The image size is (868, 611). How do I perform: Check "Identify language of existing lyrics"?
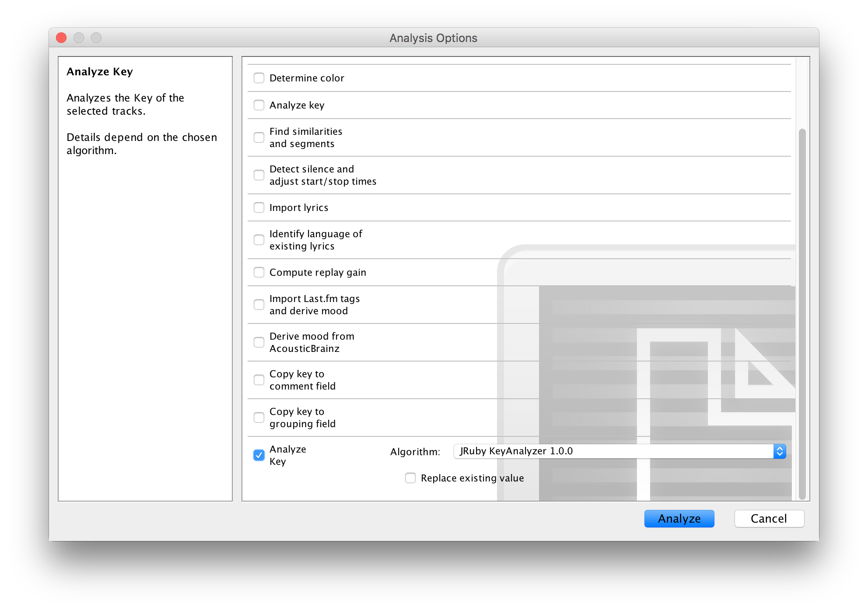259,239
